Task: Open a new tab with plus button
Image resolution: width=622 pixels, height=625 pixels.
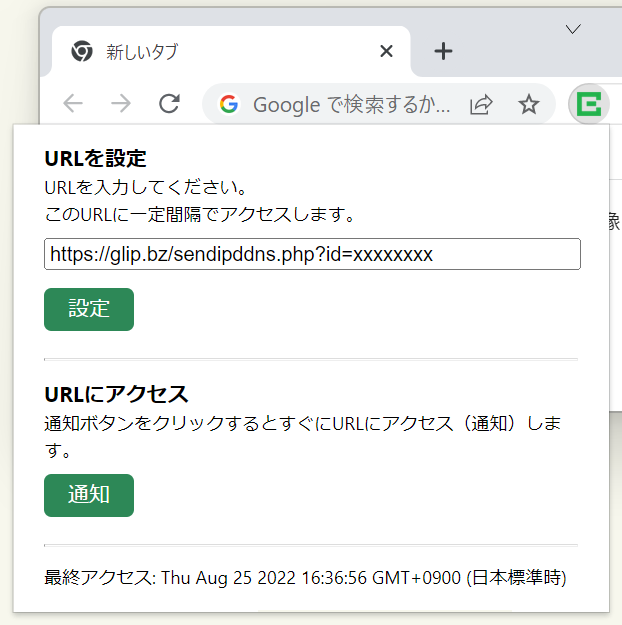Action: click(443, 51)
